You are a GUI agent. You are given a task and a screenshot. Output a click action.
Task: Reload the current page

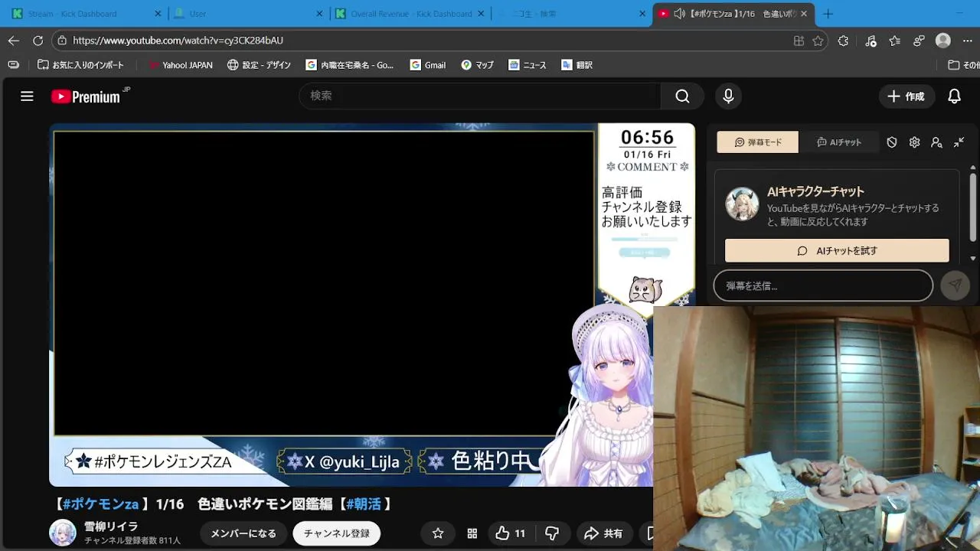point(38,41)
